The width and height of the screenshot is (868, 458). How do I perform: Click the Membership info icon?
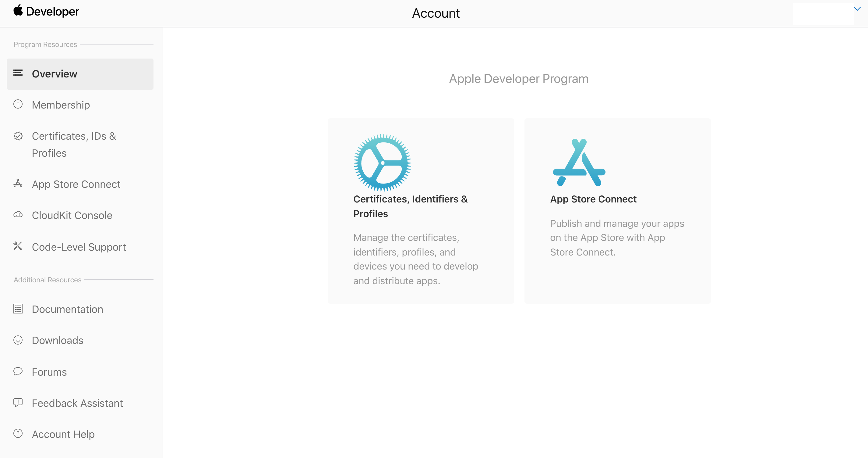coord(18,104)
